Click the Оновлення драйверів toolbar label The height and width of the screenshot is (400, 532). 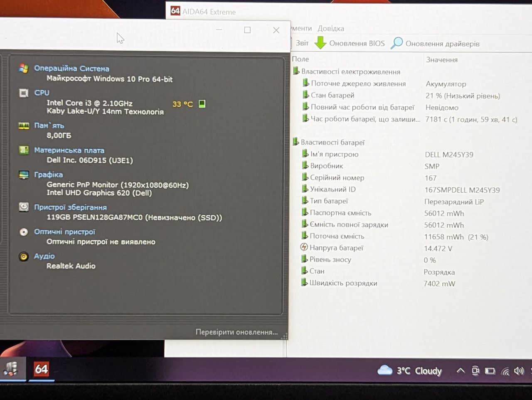click(442, 44)
